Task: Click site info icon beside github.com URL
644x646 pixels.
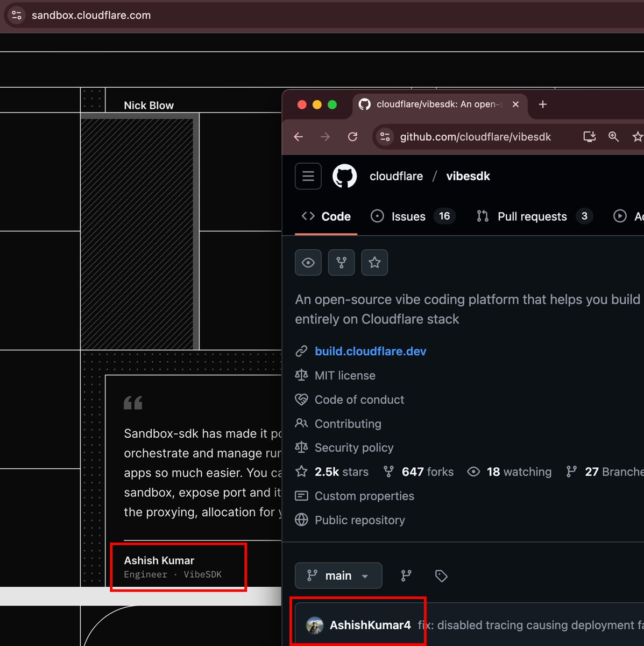Action: 385,137
